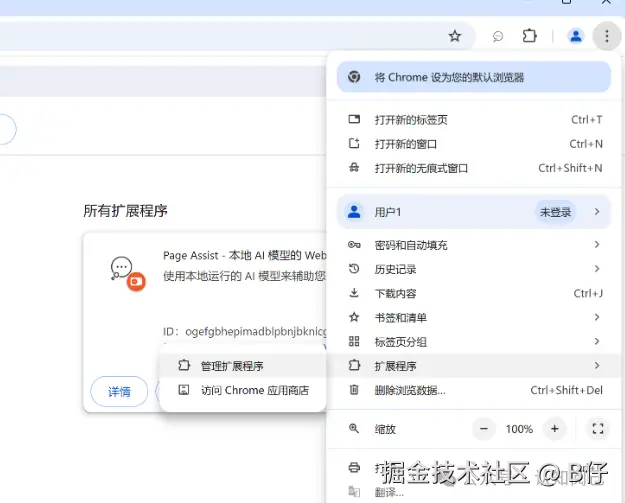Expand the 标签页分组 submenu
625x503 pixels.
(474, 342)
